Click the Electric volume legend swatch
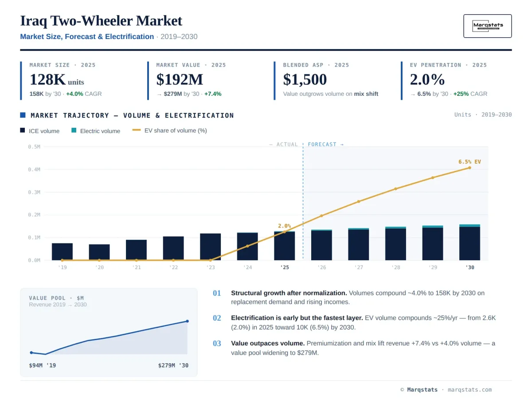This screenshot has height=404, width=532. tap(74, 131)
